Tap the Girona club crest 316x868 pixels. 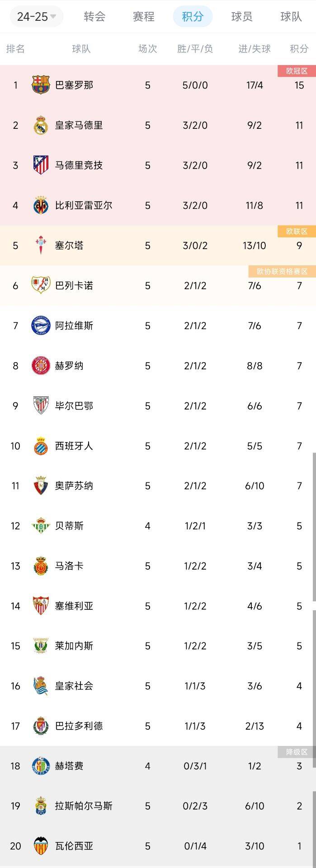pos(41,366)
